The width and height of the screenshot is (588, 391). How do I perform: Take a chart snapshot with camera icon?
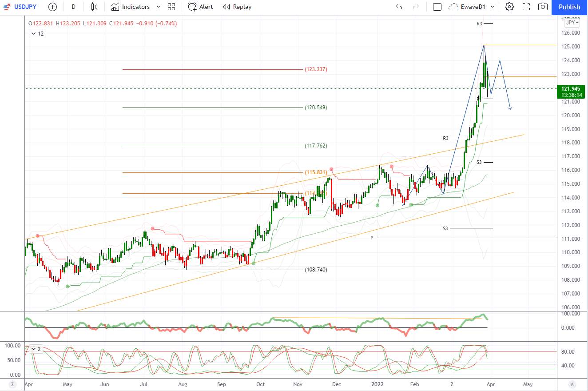(x=543, y=7)
